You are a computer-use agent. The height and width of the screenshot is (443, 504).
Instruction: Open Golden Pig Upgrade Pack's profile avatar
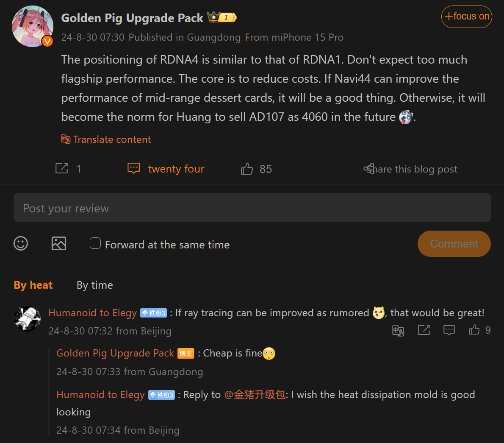point(33,26)
